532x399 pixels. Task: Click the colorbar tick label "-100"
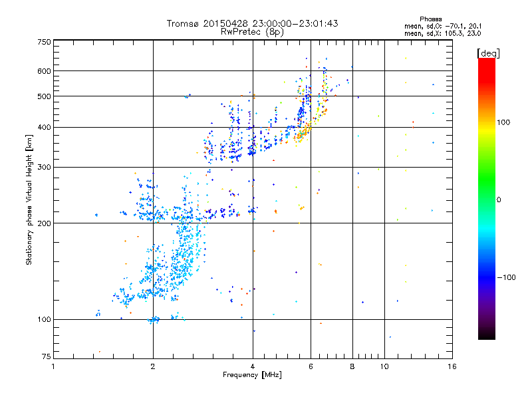[x=506, y=277]
